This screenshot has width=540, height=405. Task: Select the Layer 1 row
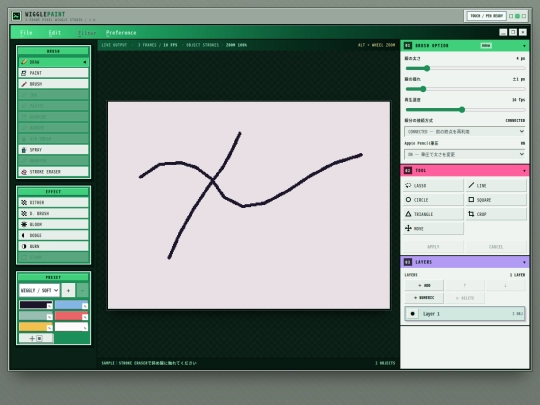(465, 314)
